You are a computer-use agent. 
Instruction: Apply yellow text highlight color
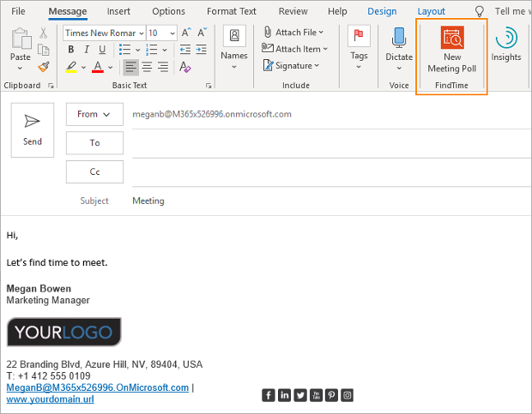[71, 67]
